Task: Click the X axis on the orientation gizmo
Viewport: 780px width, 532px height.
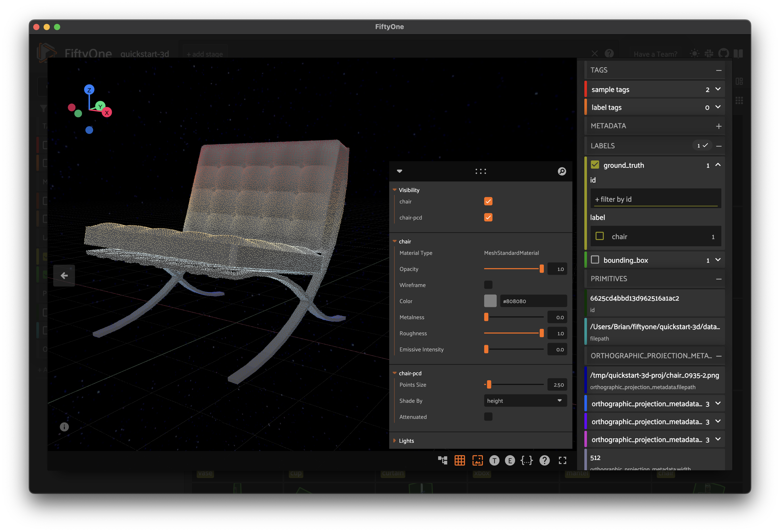Action: point(107,112)
